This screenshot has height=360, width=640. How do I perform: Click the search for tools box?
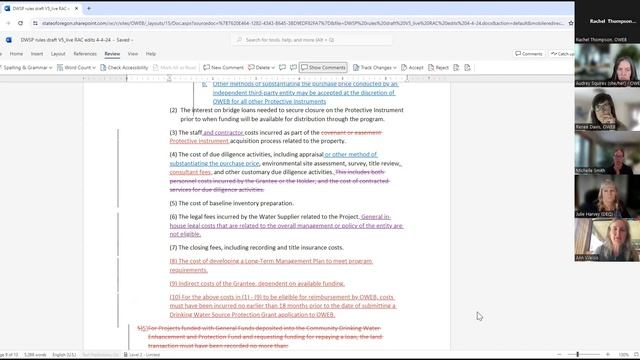pos(313,40)
